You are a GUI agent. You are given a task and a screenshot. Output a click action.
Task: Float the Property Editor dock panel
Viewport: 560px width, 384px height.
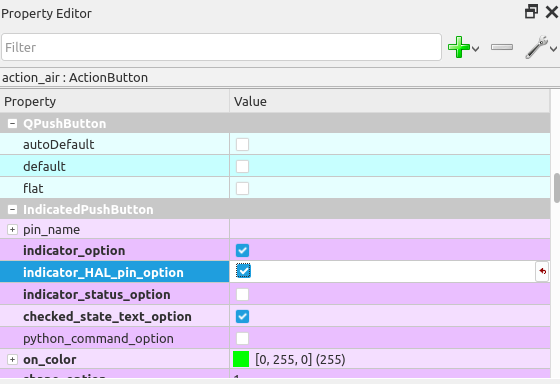pyautogui.click(x=531, y=12)
